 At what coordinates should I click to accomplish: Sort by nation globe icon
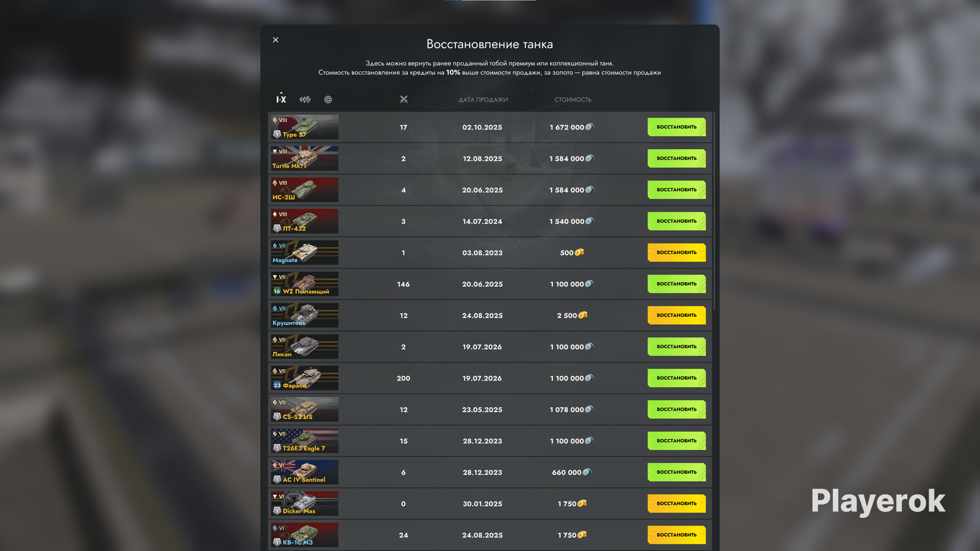tap(328, 99)
